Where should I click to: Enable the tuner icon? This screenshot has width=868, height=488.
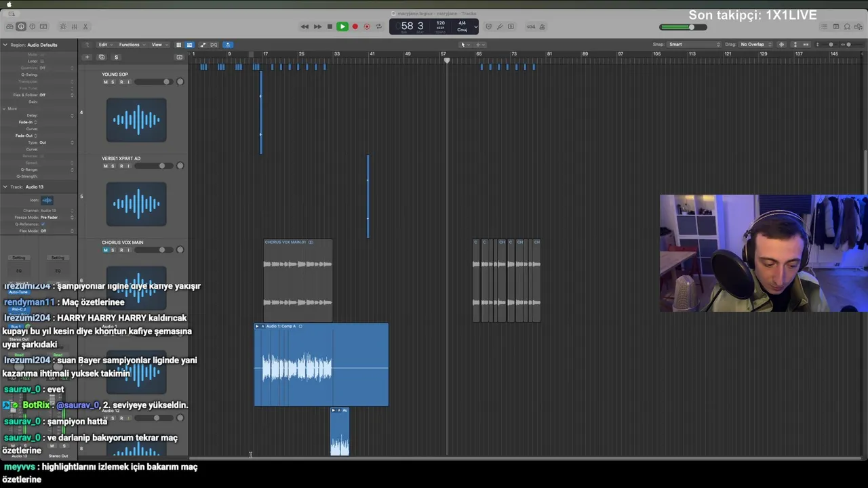500,26
